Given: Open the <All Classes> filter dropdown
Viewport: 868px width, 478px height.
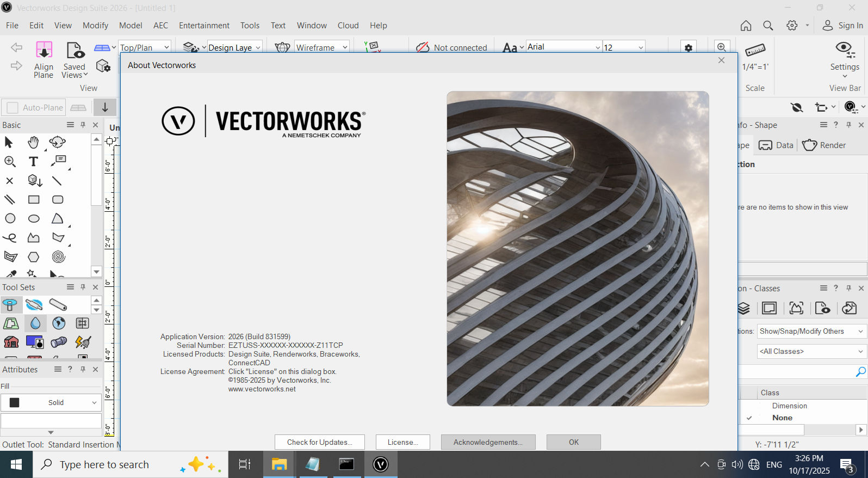Looking at the screenshot, I should pos(811,351).
